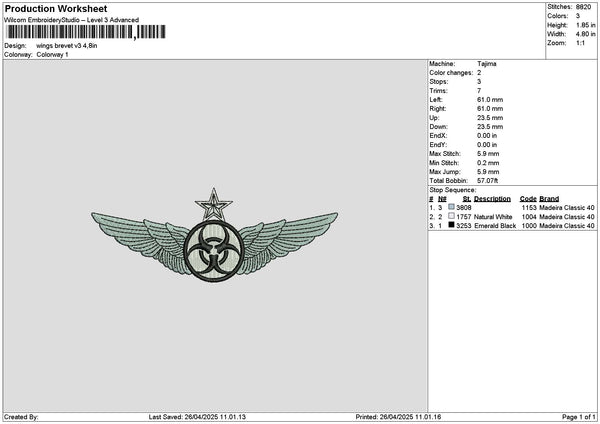
Task: Click the Left value 61.0 mm
Action: coord(490,100)
